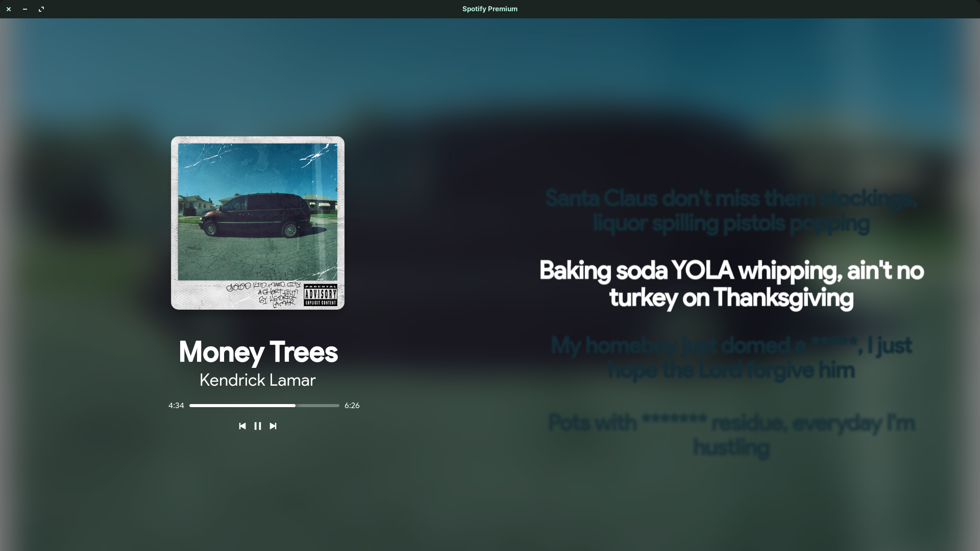
Task: Minimize the Spotify Premium window
Action: click(25, 9)
